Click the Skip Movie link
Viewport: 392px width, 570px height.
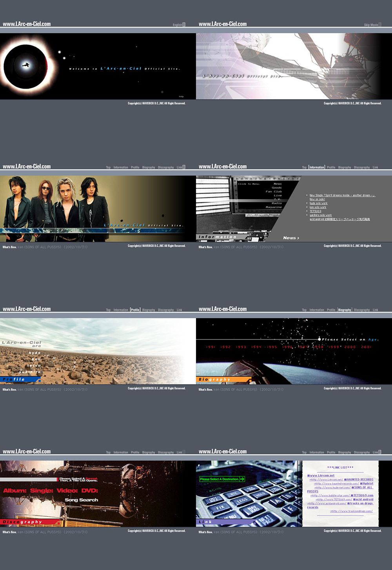click(371, 25)
